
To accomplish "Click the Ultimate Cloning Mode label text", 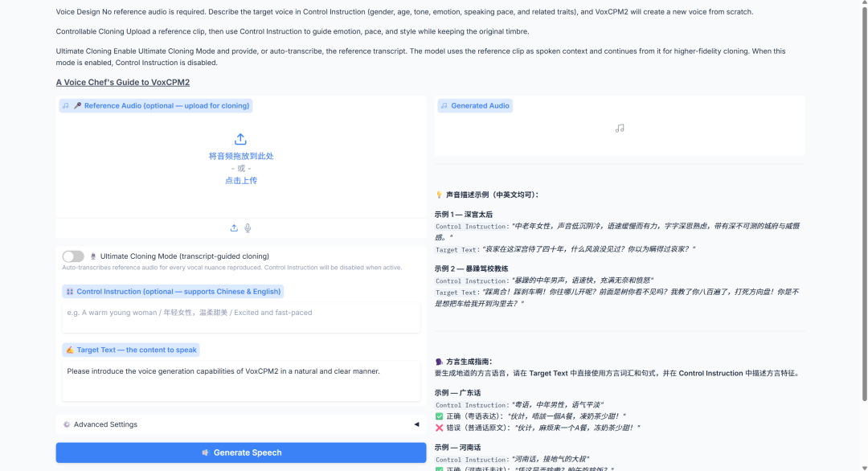I will tap(184, 256).
